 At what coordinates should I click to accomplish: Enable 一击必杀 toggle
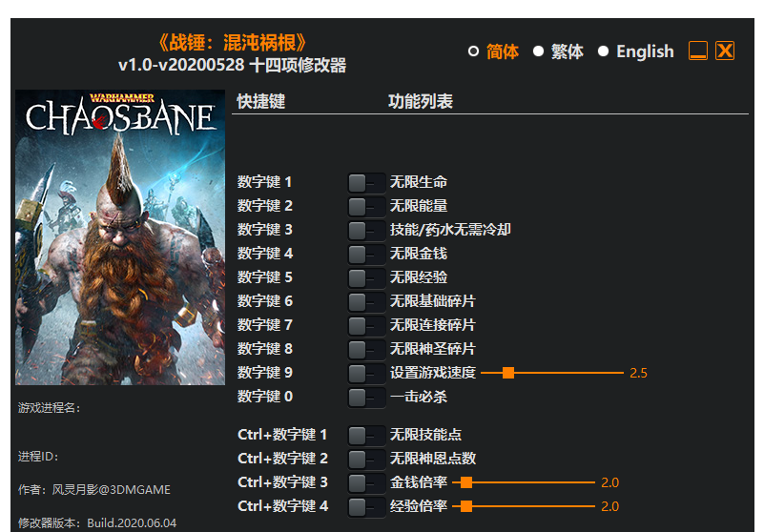(x=366, y=398)
